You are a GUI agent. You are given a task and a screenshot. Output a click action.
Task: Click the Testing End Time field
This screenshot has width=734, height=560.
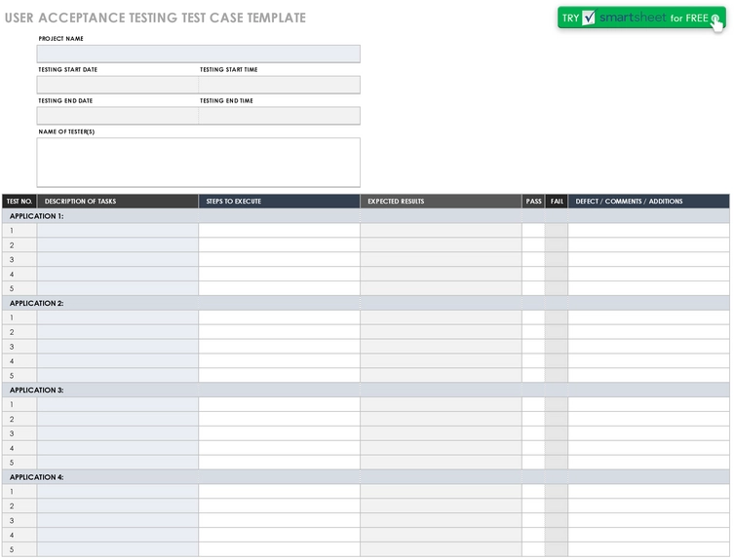click(280, 116)
